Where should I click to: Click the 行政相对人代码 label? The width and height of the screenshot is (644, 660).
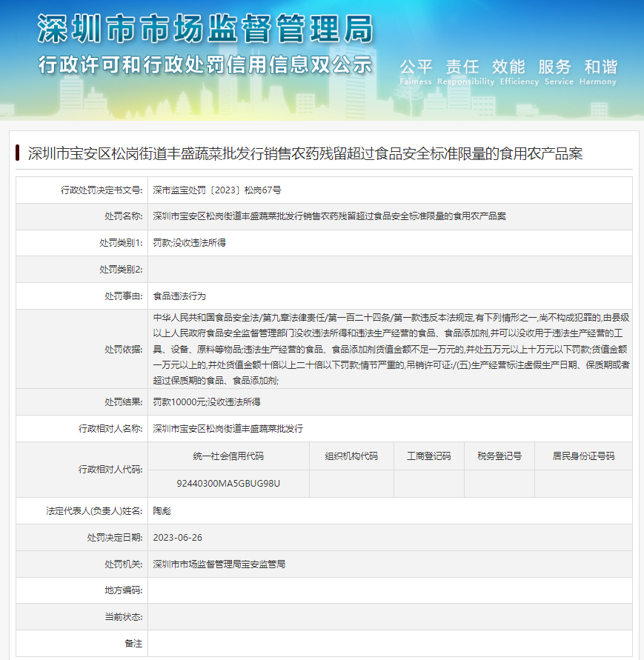110,470
